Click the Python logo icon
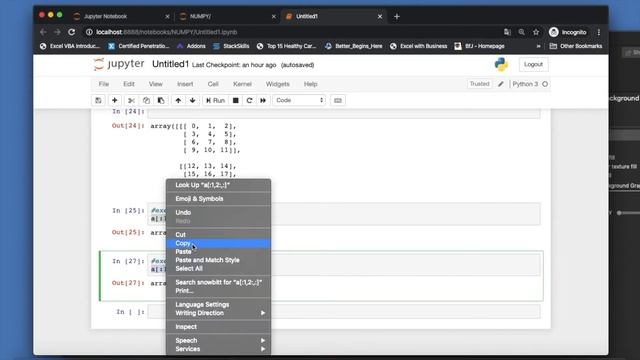This screenshot has height=360, width=640. [x=501, y=64]
